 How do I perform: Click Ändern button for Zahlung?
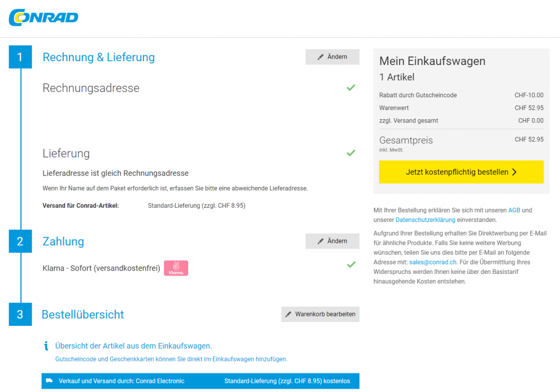pyautogui.click(x=332, y=241)
